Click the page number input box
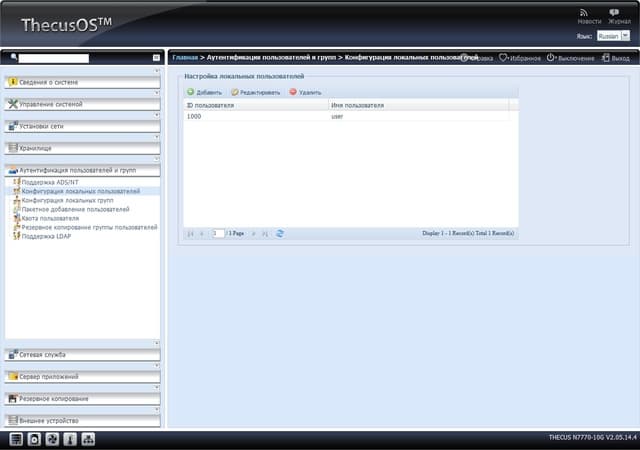640x450 pixels. pos(218,233)
